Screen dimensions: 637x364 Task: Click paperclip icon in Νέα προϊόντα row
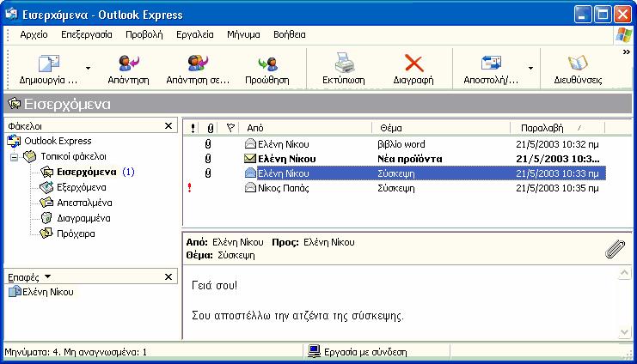(x=208, y=159)
